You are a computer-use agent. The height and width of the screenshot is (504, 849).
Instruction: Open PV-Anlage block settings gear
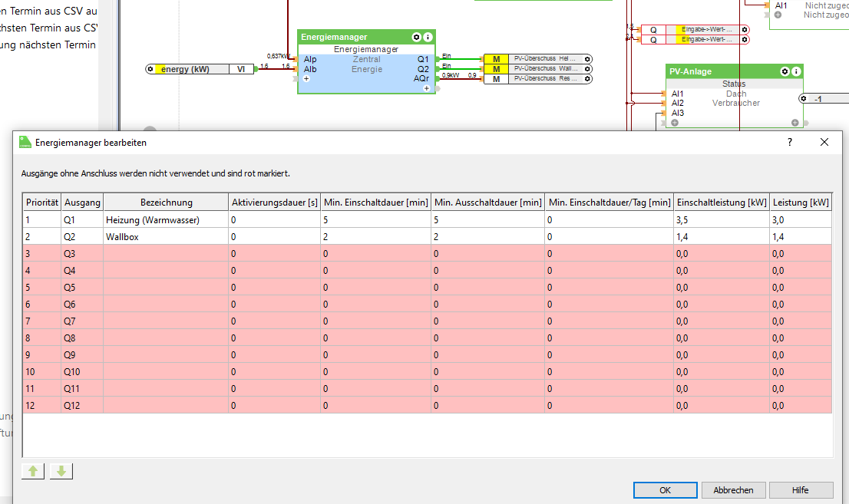[x=785, y=71]
